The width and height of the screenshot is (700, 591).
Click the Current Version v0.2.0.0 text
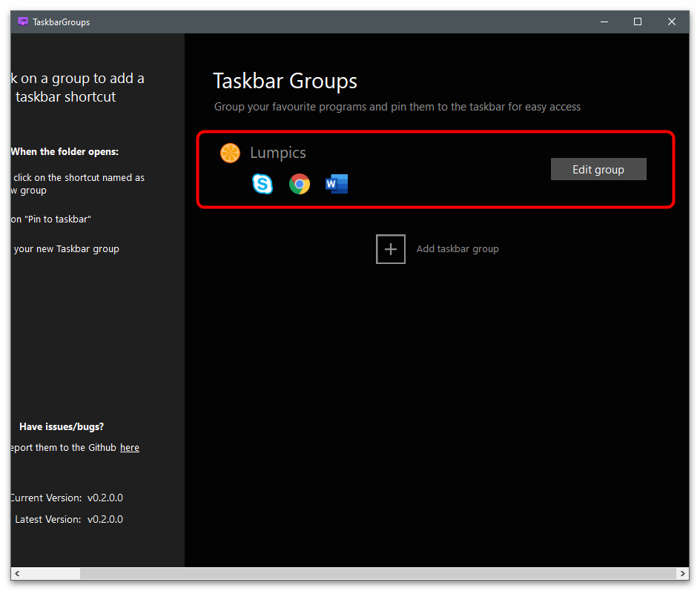point(67,498)
